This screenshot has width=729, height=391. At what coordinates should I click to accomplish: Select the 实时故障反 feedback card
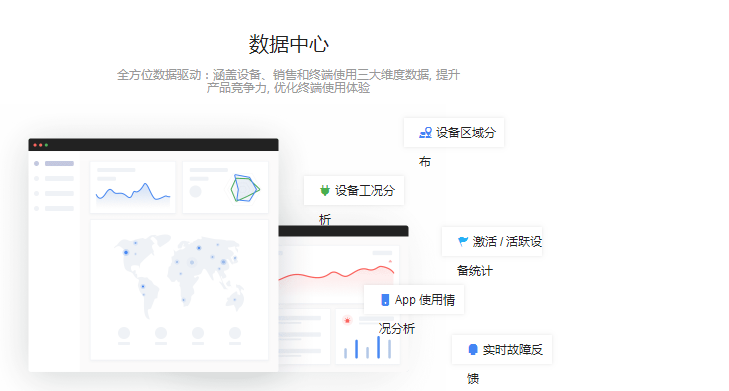(502, 349)
